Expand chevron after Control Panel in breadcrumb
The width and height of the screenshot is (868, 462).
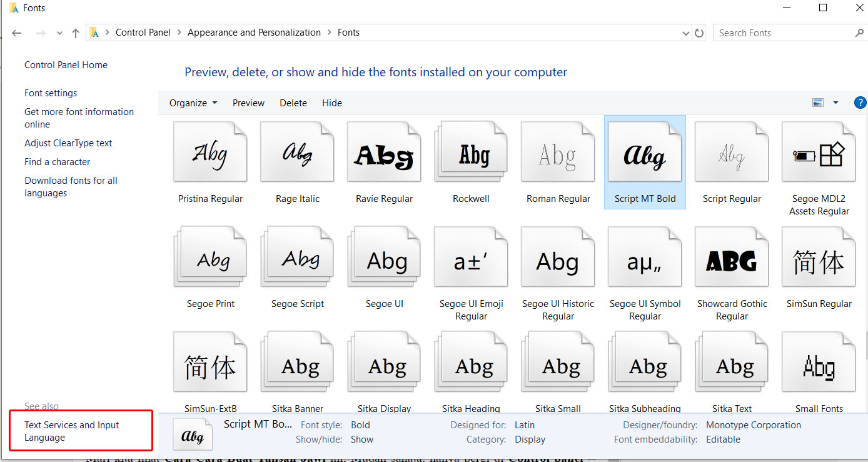click(179, 33)
